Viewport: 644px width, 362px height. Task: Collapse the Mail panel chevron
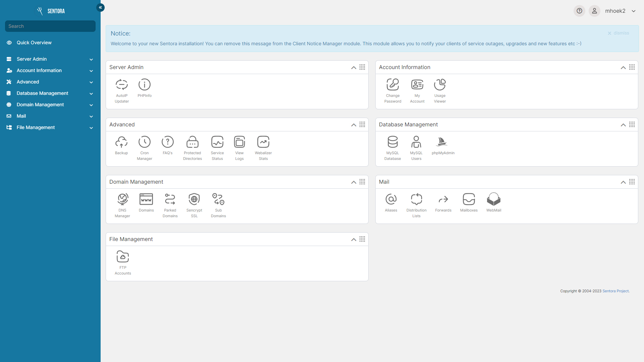[x=623, y=182]
